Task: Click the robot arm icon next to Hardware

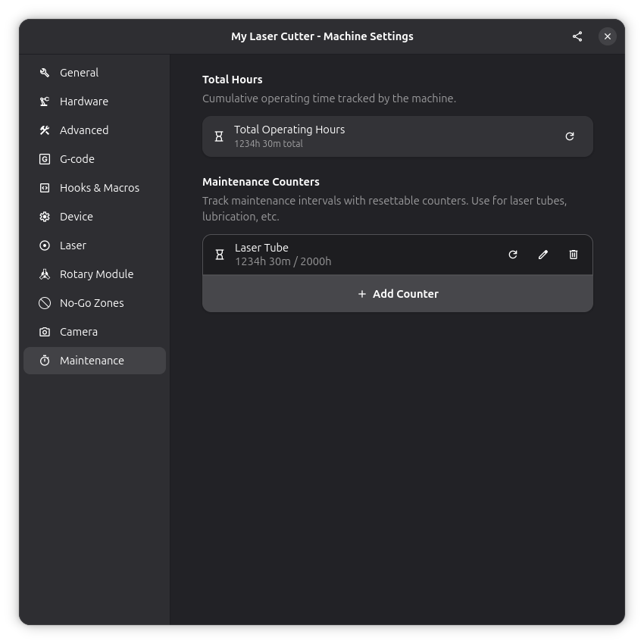Action: point(45,102)
